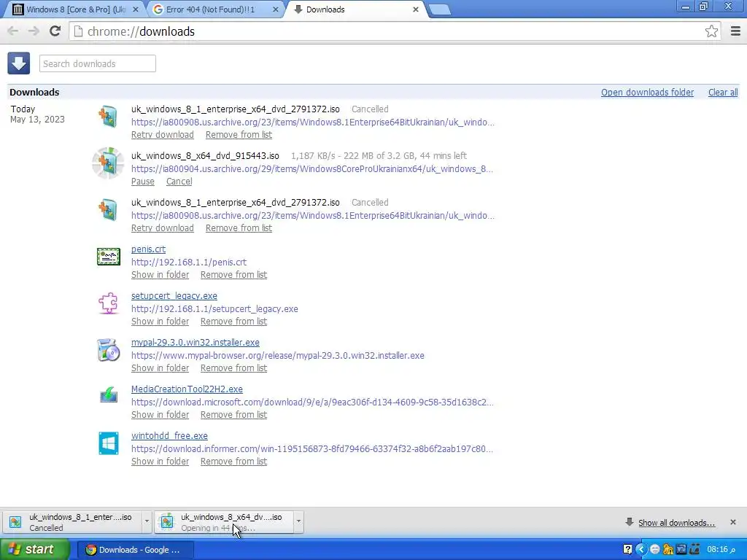
Task: Open dropdown for uk_windows_8_x64 shelf item
Action: (x=298, y=521)
